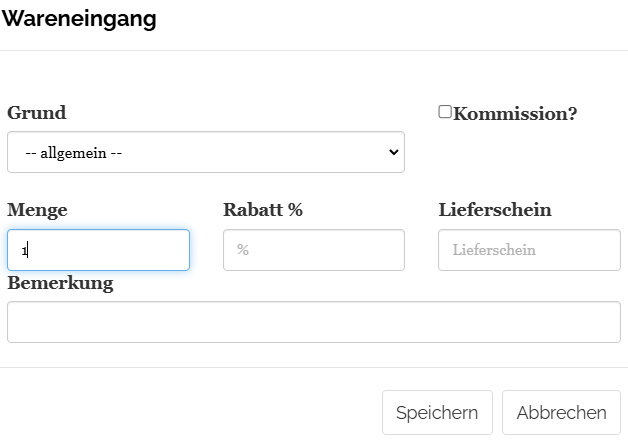This screenshot has height=445, width=628.
Task: Click the Rabatt % field label
Action: [x=263, y=209]
